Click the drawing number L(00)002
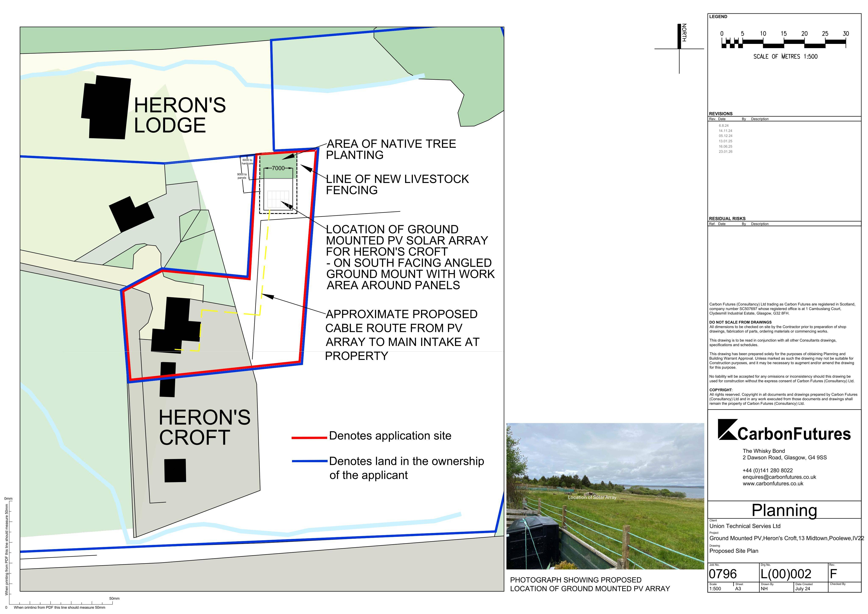 click(786, 574)
